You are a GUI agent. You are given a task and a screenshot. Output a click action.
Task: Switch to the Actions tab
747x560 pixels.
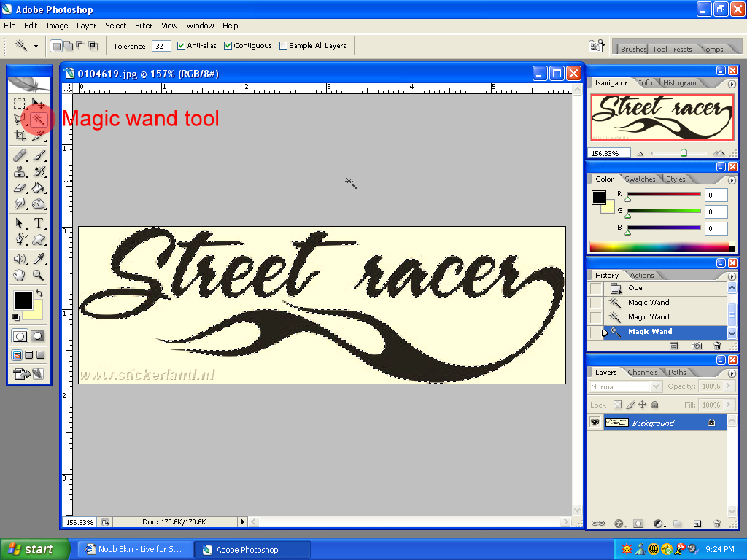642,275
